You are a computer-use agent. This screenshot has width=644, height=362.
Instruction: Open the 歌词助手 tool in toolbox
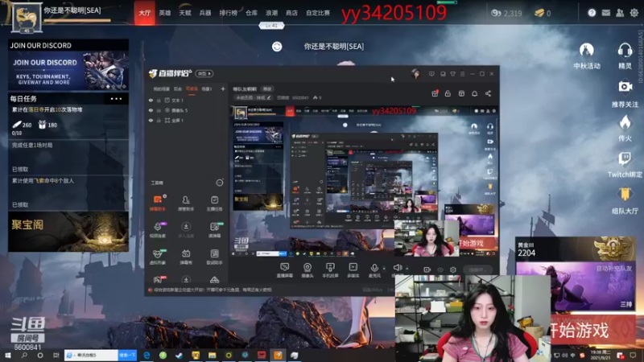(214, 257)
